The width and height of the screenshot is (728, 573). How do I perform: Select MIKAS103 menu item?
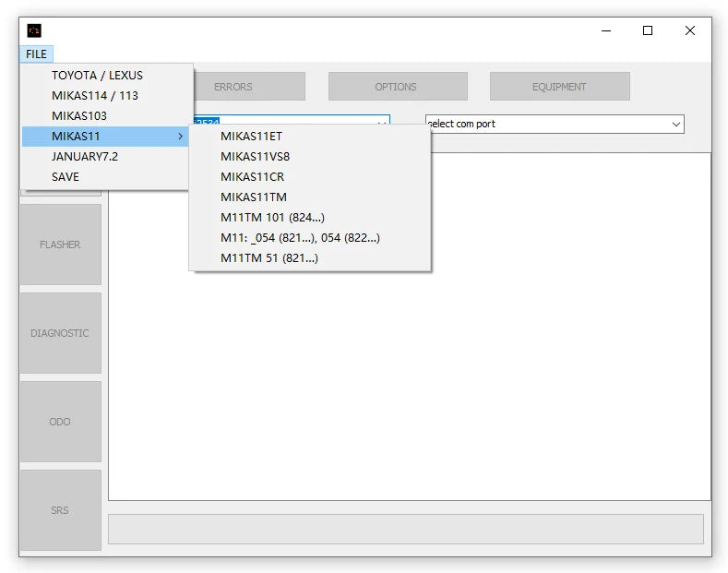pos(79,116)
